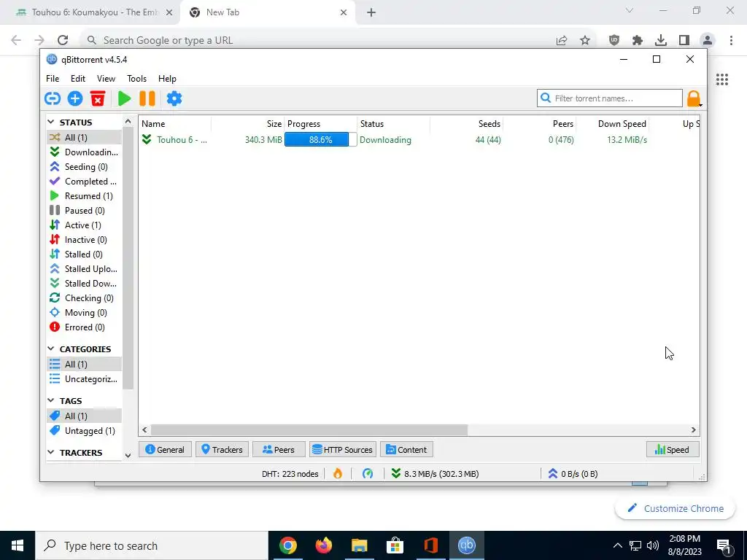Open Chrome extensions puzzle icon
Image resolution: width=747 pixels, height=560 pixels.
click(x=638, y=41)
